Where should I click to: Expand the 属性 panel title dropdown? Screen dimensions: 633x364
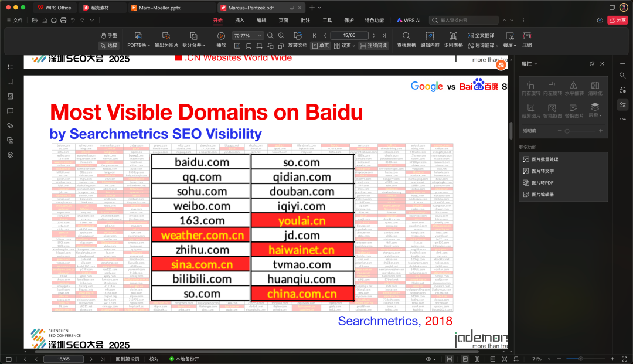529,64
